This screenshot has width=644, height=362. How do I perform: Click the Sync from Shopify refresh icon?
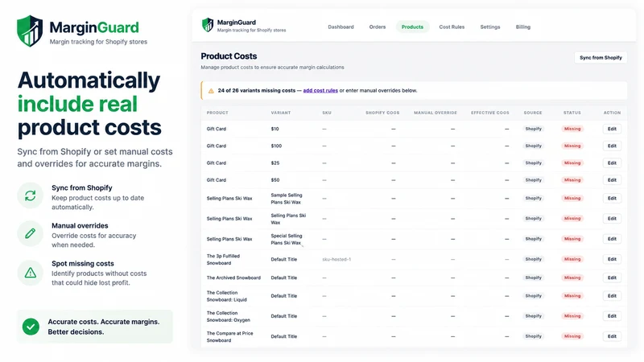click(x=30, y=195)
